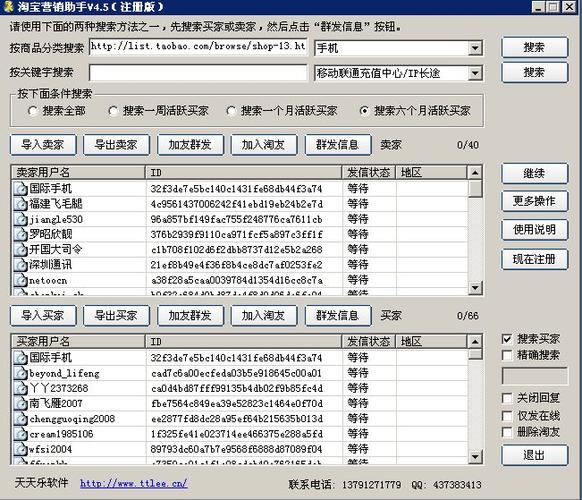Click the seller list 地区 column header
582x500 pixels.
click(x=431, y=172)
